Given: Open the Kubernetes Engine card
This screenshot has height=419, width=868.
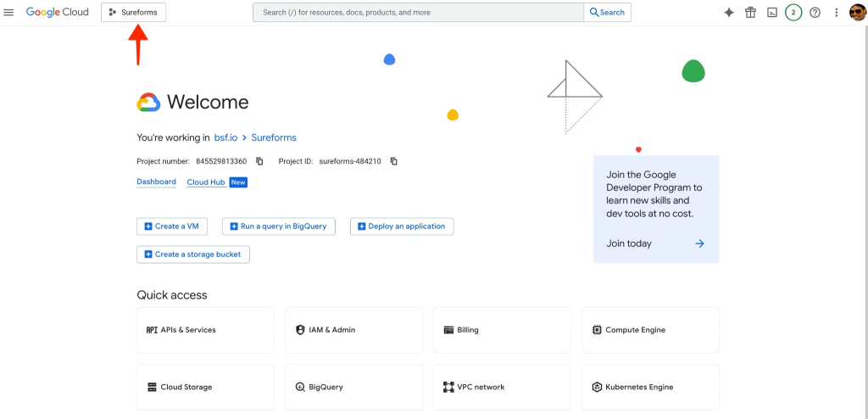Looking at the screenshot, I should (650, 387).
